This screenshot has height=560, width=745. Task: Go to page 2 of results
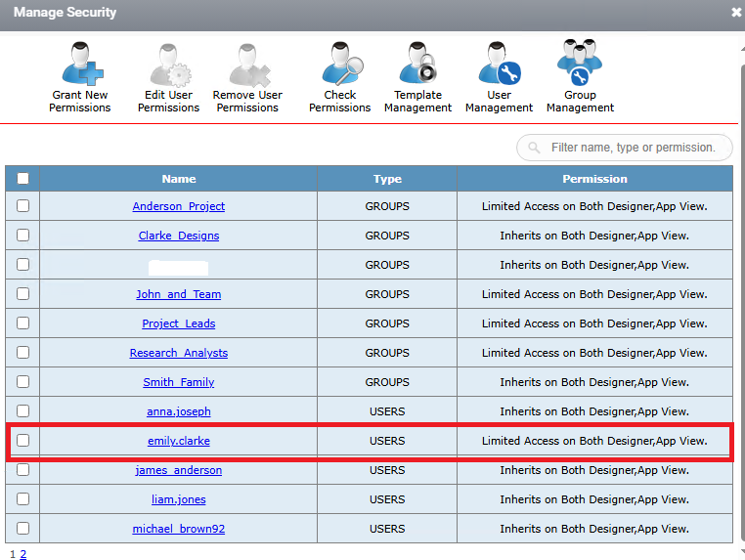coord(22,554)
